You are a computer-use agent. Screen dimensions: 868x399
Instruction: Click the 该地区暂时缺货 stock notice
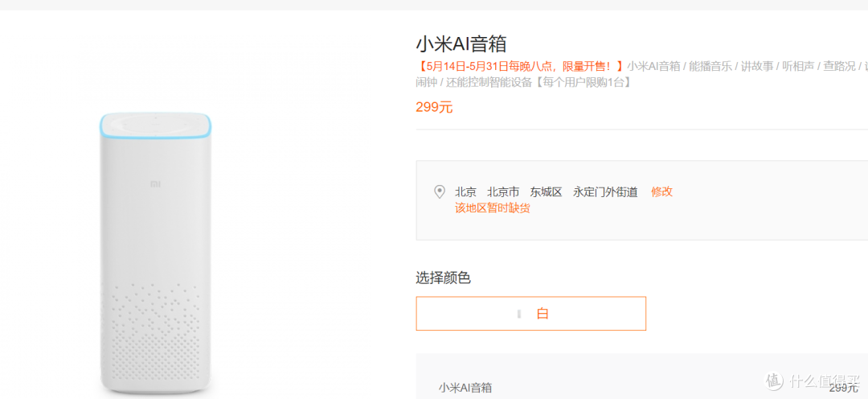(492, 208)
